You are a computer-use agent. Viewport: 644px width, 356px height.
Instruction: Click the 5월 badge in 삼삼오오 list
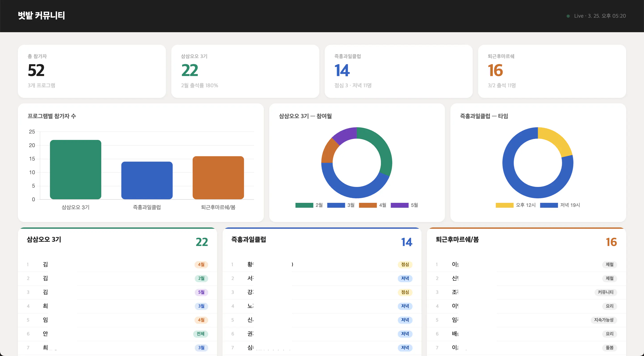(201, 292)
